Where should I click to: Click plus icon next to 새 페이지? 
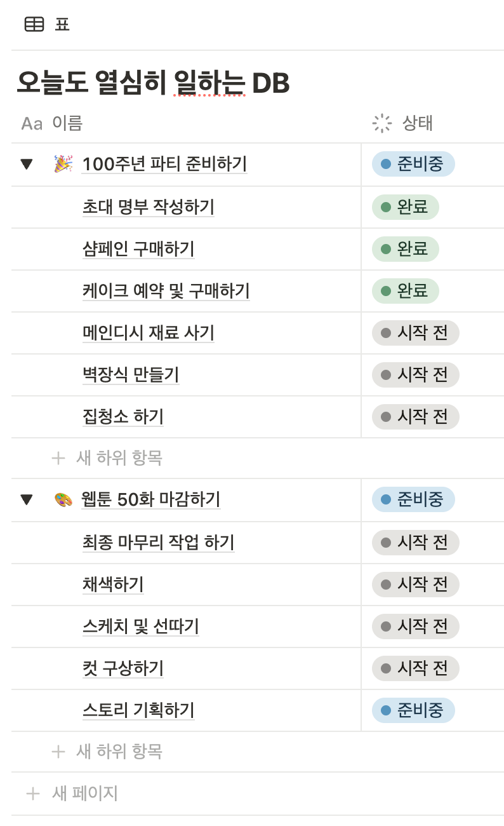coord(32,793)
